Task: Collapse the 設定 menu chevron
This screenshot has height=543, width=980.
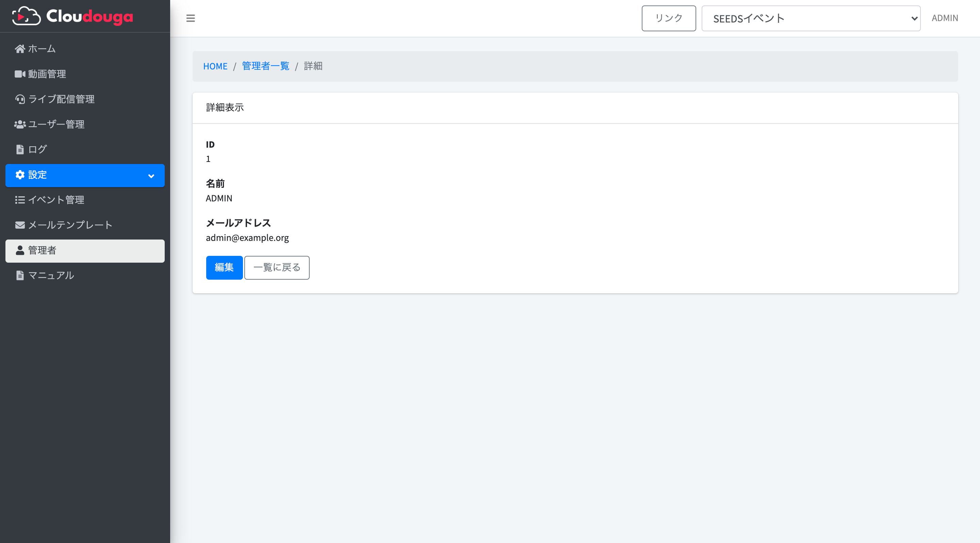Action: coord(151,176)
